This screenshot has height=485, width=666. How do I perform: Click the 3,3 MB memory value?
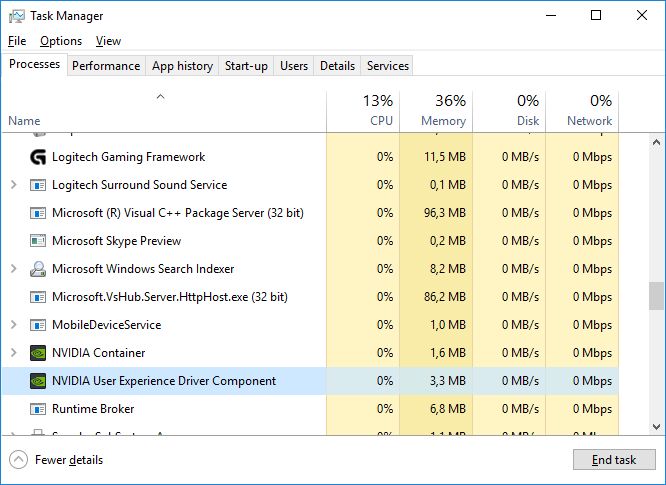click(448, 381)
